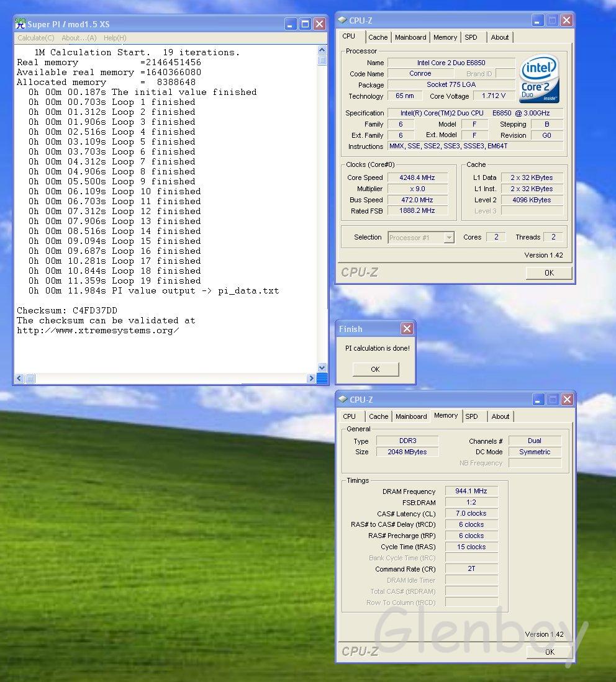Viewport: 616px width, 682px height.
Task: Open the About...(A) menu in Super PI
Action: [x=79, y=38]
